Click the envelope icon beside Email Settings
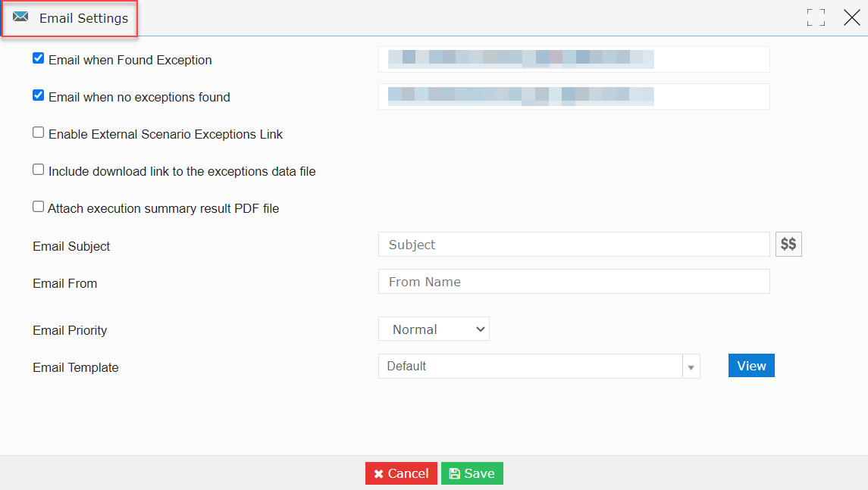The image size is (868, 490). [20, 17]
